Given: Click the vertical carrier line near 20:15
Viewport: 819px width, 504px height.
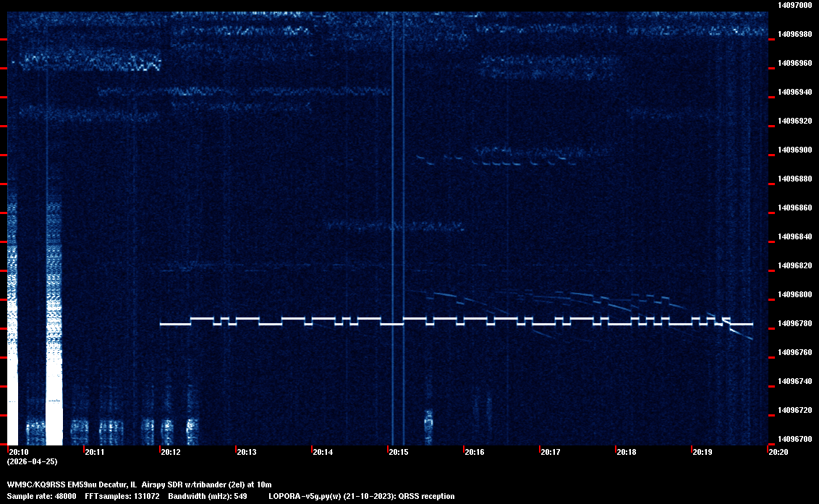Looking at the screenshot, I should (393, 230).
